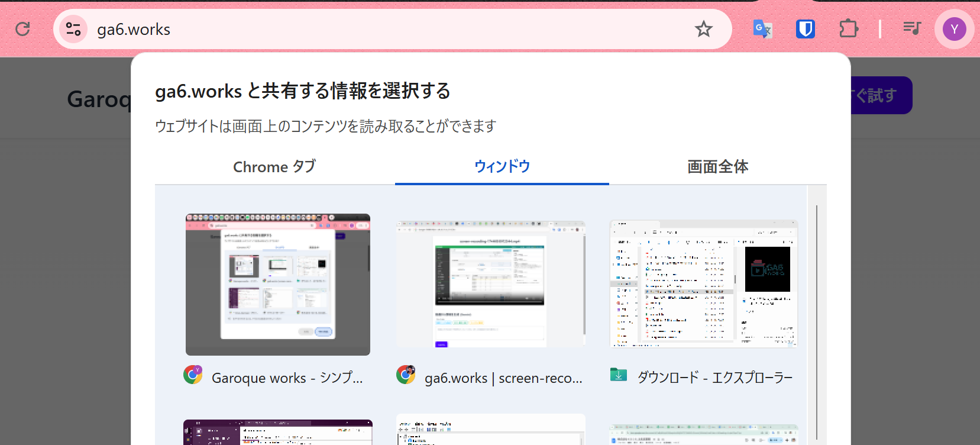
Task: Choose the dark purple window thumbnail in second row
Action: point(278,432)
